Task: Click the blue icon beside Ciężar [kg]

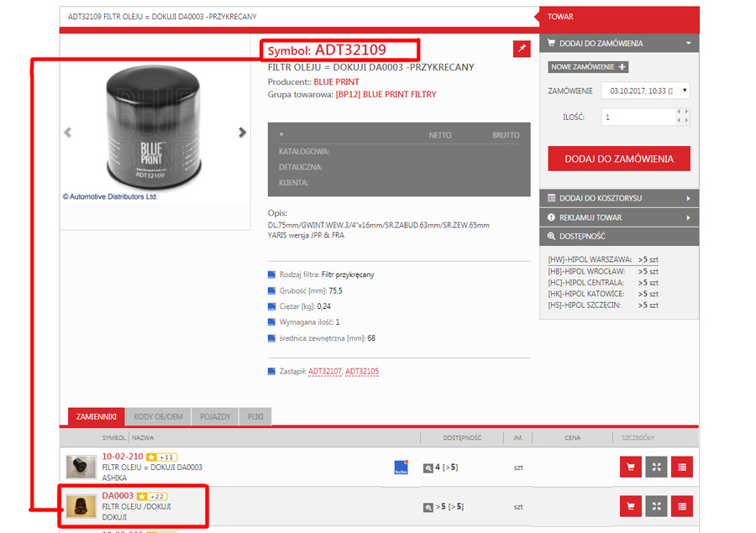Action: (x=271, y=306)
